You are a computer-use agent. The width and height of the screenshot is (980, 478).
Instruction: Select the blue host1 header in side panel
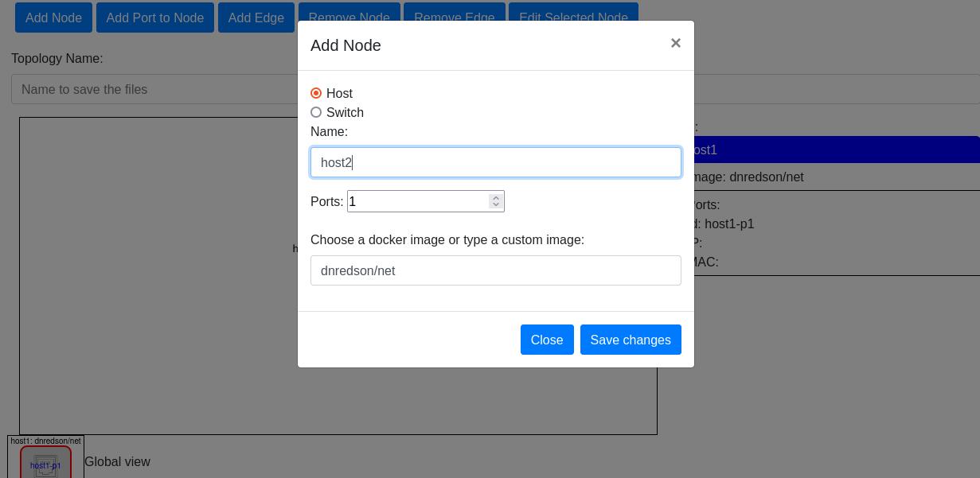coord(836,150)
